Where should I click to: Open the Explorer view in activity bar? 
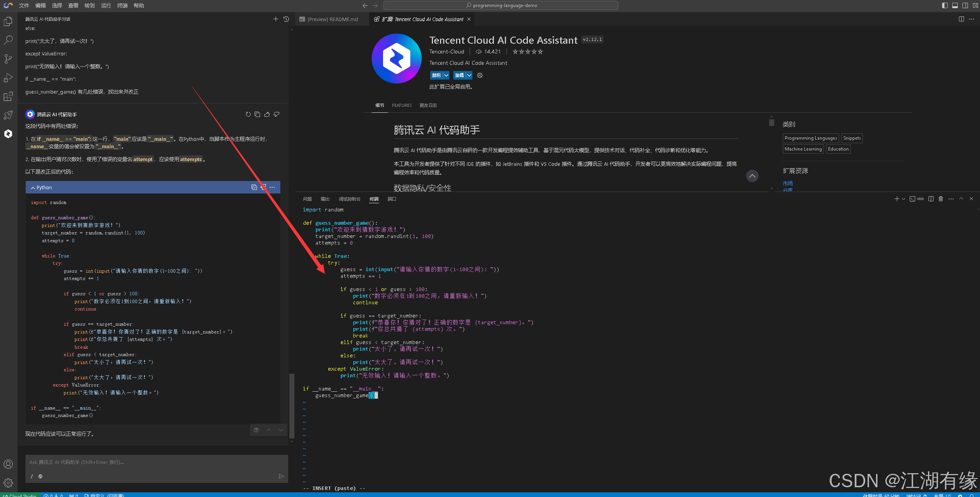pyautogui.click(x=8, y=21)
